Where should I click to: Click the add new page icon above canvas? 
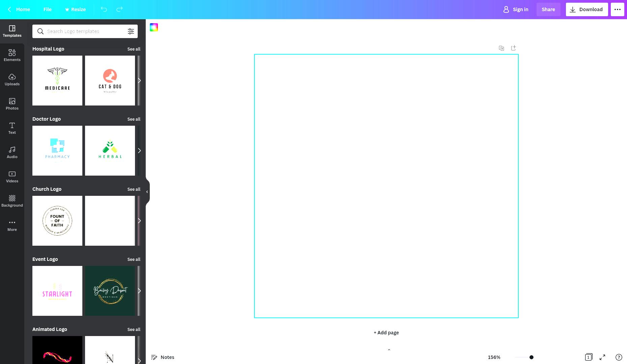point(514,48)
